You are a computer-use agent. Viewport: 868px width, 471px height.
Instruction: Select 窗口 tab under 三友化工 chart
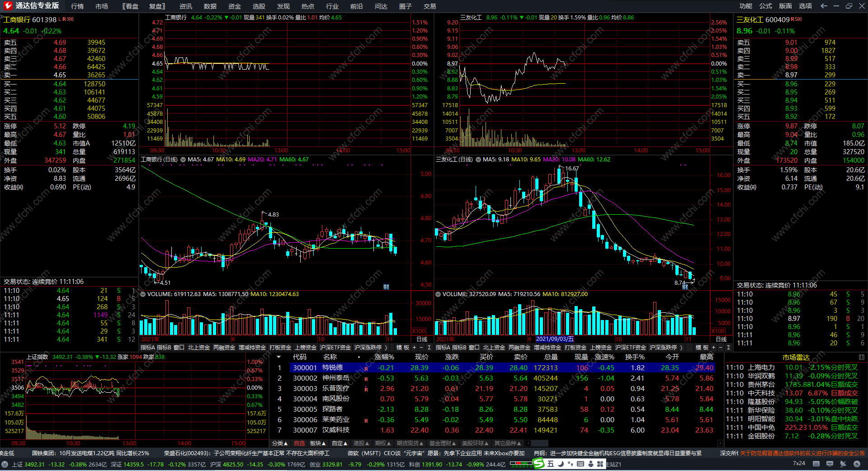click(474, 348)
